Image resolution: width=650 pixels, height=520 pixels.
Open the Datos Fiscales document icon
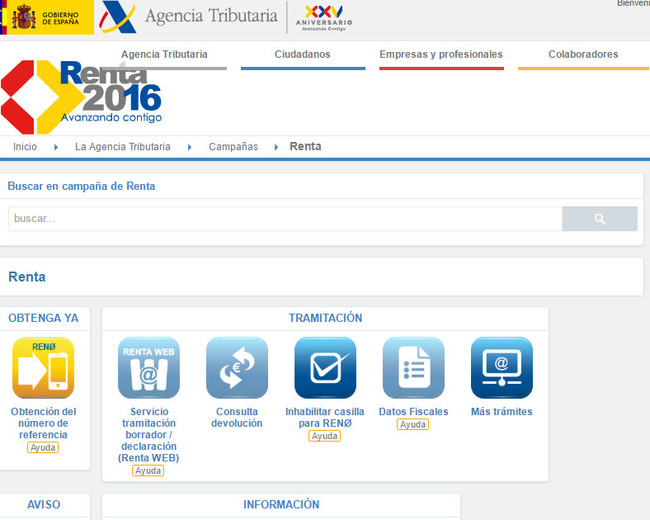click(413, 368)
